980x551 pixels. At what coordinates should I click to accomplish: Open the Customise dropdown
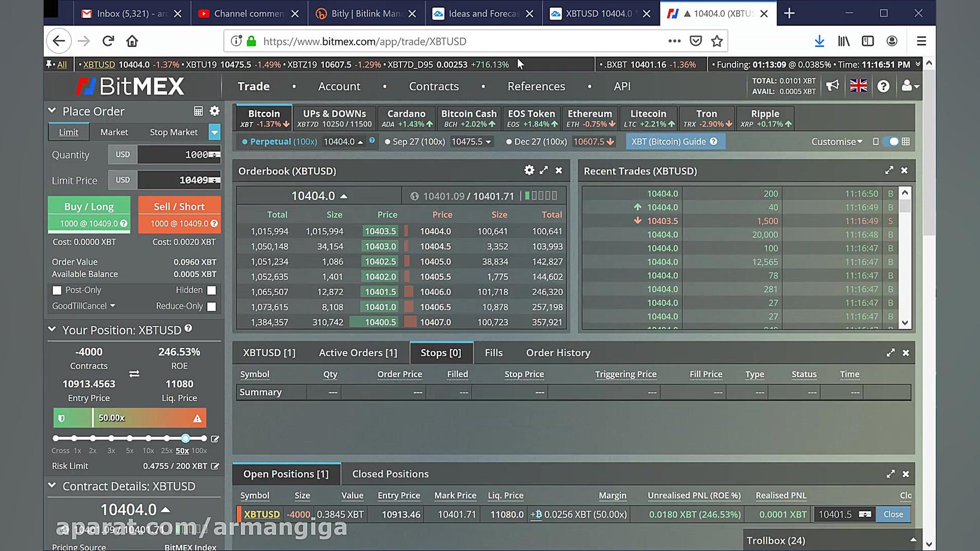(837, 142)
